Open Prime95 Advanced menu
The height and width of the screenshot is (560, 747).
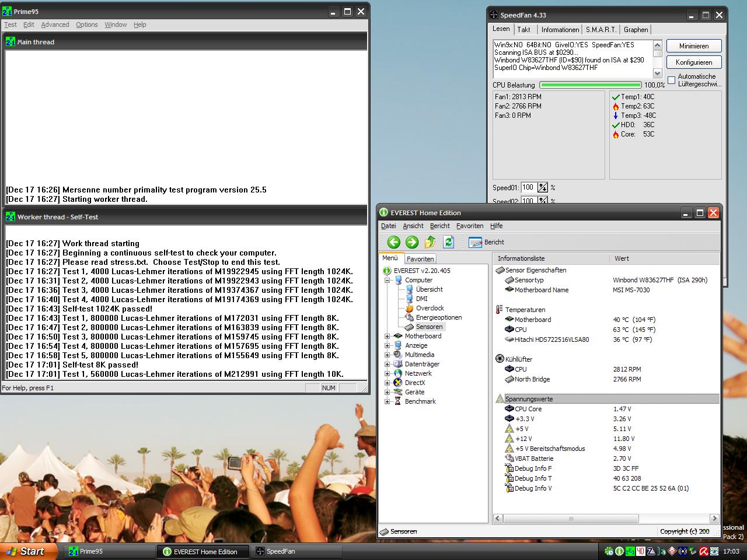(55, 24)
